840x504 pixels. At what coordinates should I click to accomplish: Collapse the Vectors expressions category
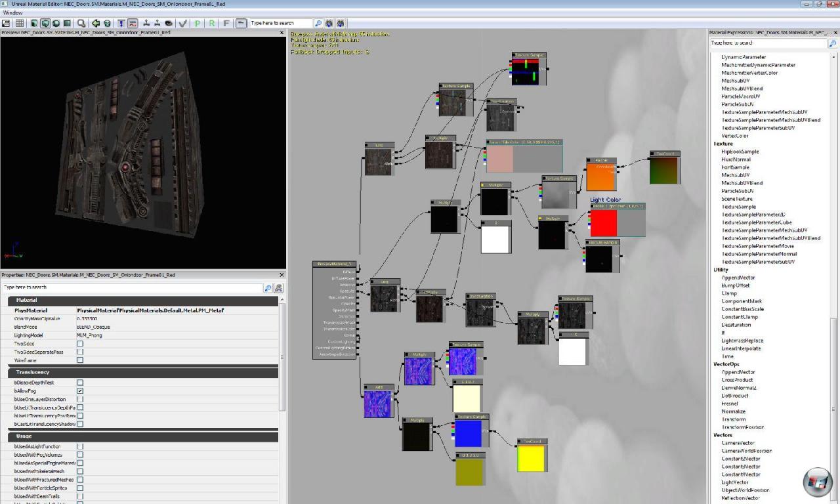pos(723,435)
